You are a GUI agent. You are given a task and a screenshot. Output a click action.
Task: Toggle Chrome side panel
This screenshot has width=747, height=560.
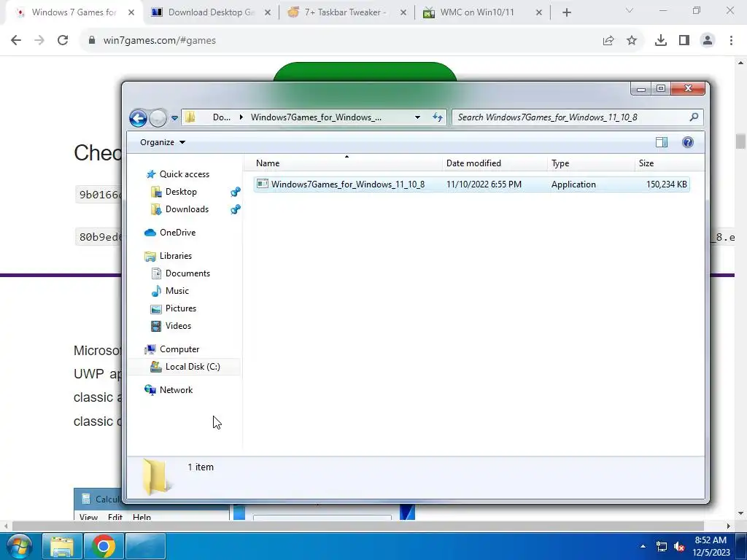[x=684, y=41]
